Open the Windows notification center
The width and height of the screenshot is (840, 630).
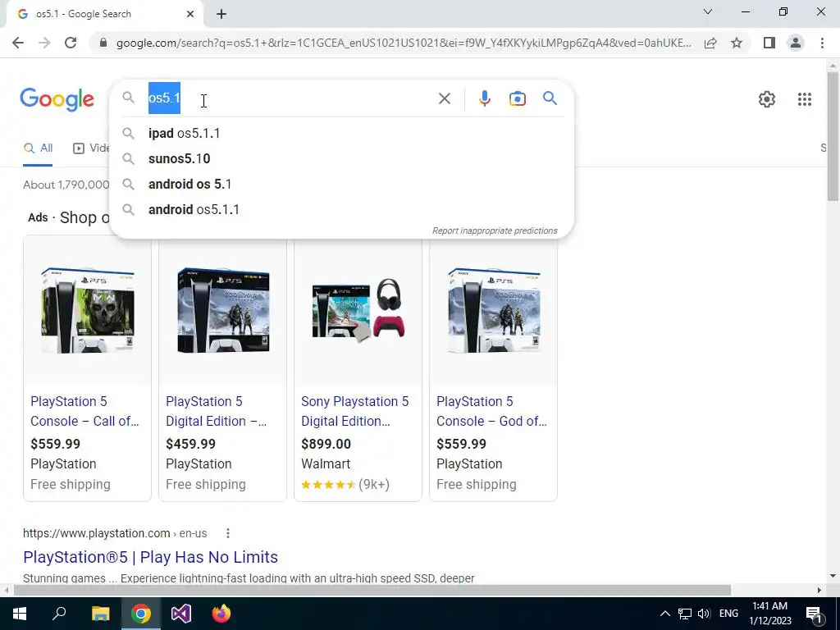click(x=814, y=614)
